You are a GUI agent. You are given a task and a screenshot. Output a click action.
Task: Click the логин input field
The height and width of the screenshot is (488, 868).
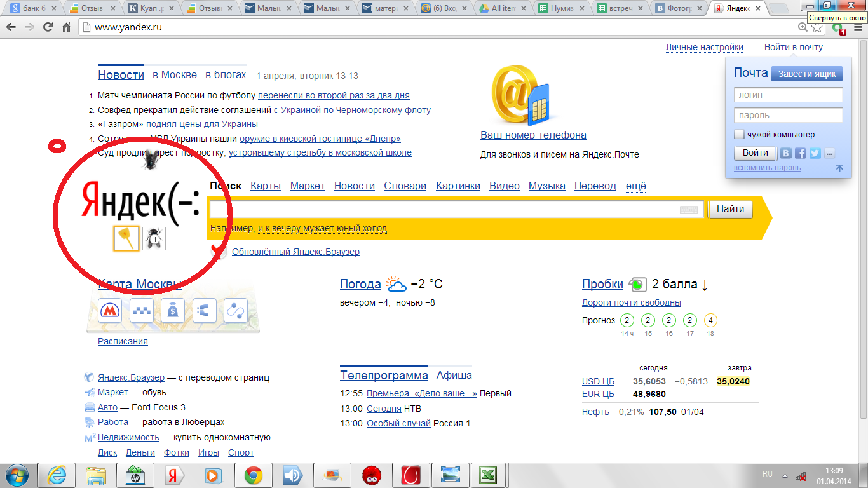pyautogui.click(x=789, y=95)
